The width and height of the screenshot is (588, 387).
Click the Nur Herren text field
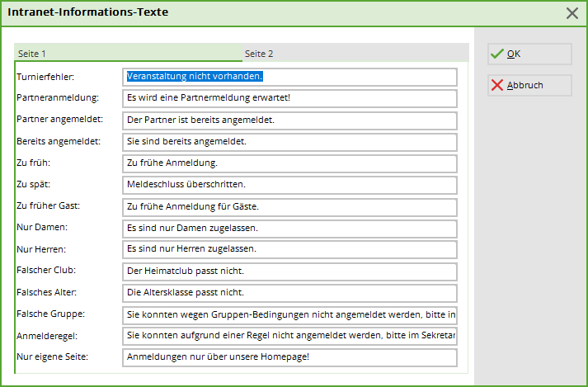click(289, 248)
